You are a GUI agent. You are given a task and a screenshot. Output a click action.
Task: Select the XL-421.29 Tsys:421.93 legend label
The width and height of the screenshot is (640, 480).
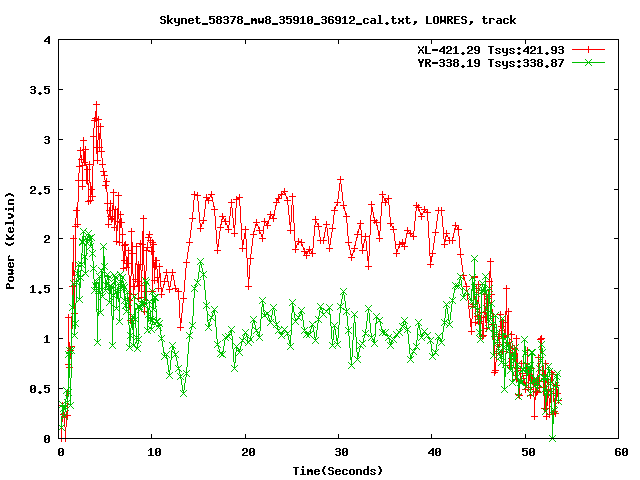491,50
